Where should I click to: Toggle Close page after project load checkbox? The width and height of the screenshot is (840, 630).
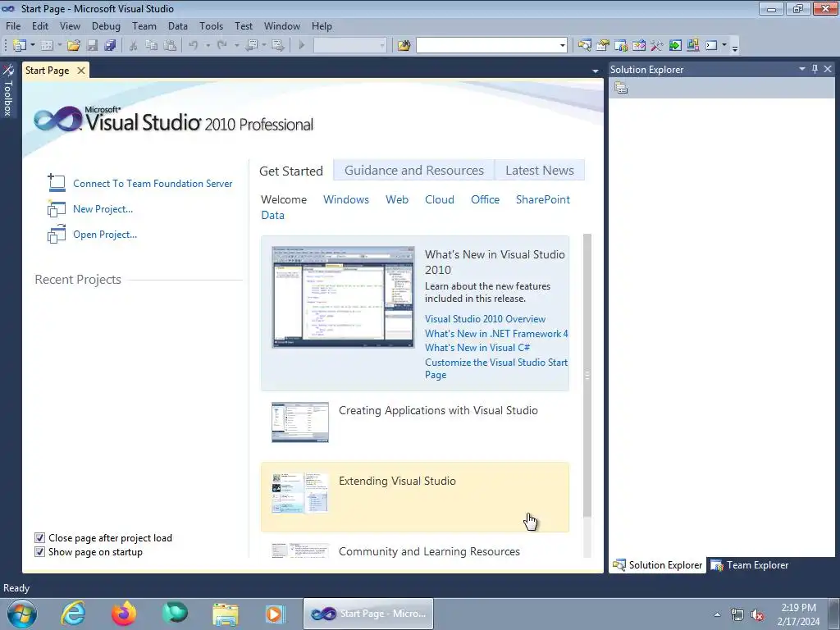[x=39, y=538]
